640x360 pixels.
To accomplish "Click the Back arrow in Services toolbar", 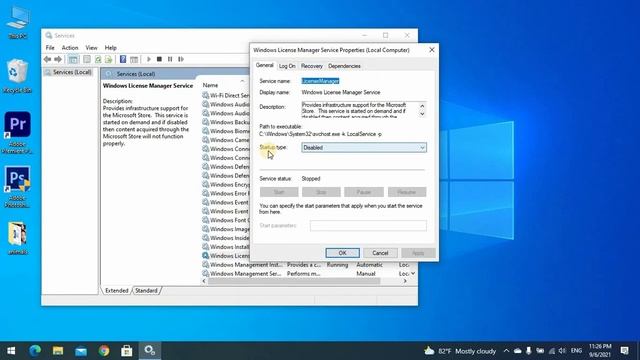I will click(x=47, y=59).
